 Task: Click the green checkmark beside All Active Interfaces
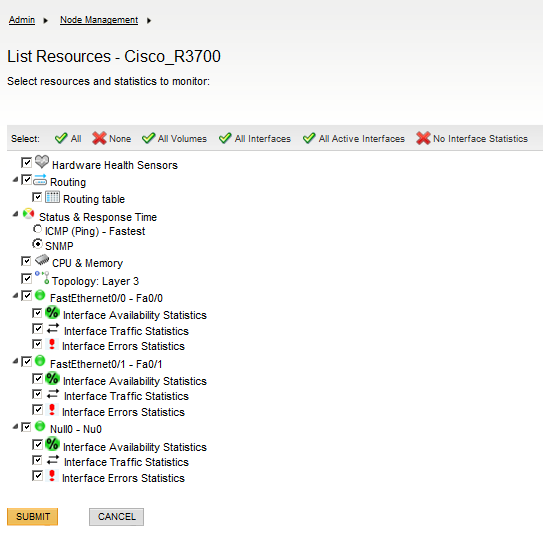pos(309,138)
